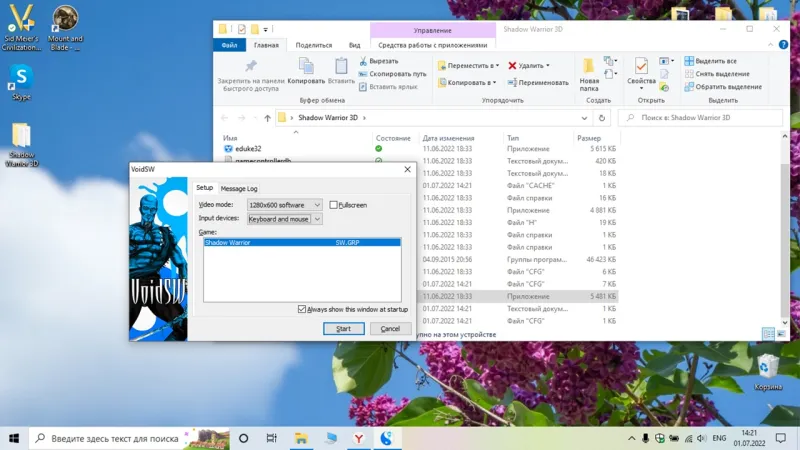Sort by Тип column header

click(513, 138)
